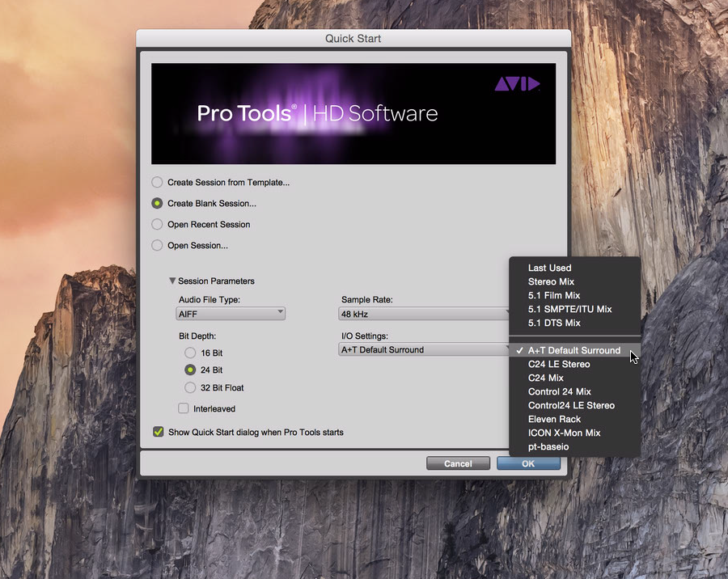The width and height of the screenshot is (728, 579).
Task: Select ICON X-Mon Mix menu item
Action: click(564, 433)
